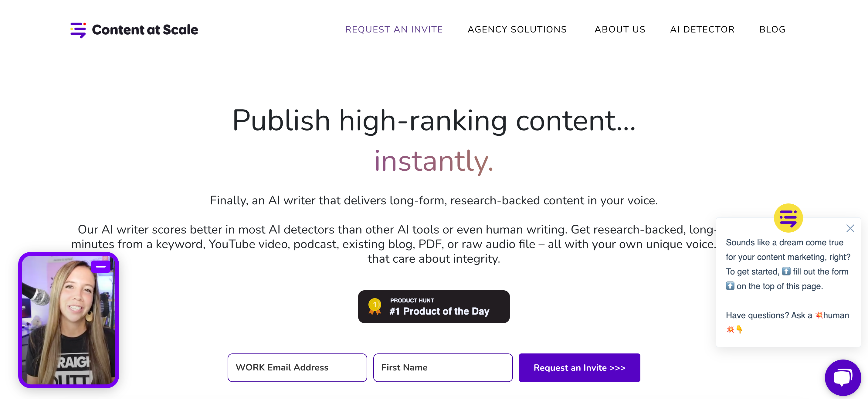Play the video bubble of the woman
The width and height of the screenshot is (868, 399).
pos(68,320)
